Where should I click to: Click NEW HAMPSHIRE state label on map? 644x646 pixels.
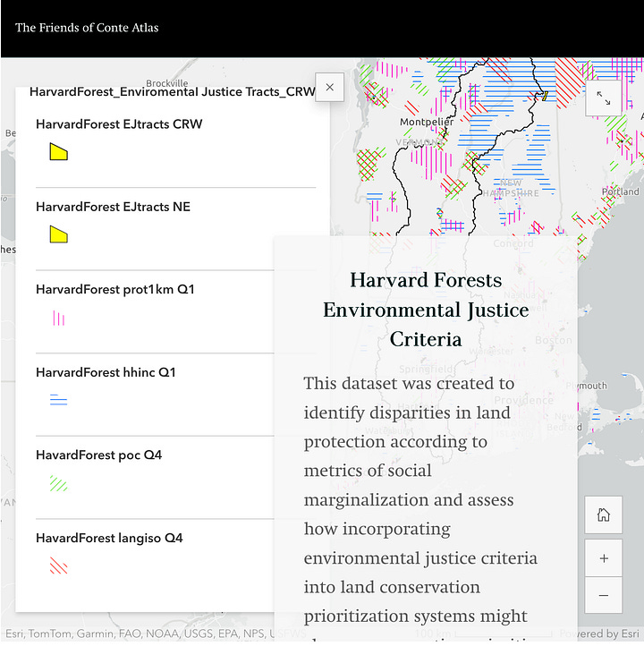[x=511, y=188]
